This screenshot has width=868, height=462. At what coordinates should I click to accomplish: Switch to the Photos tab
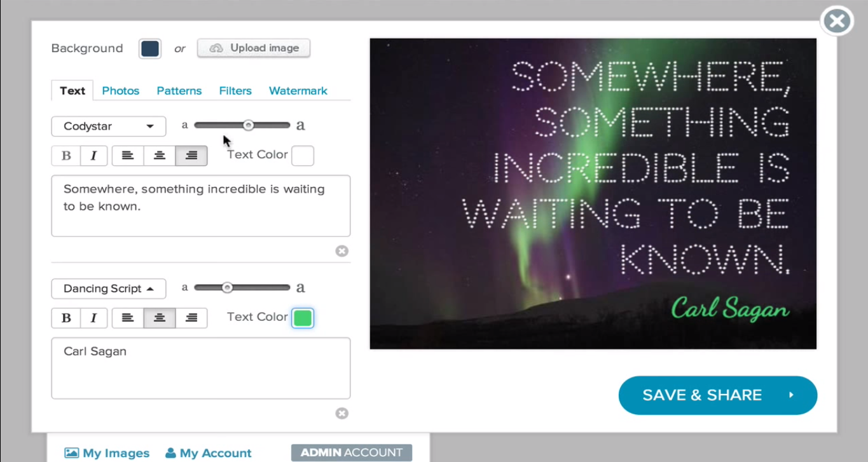pos(120,91)
